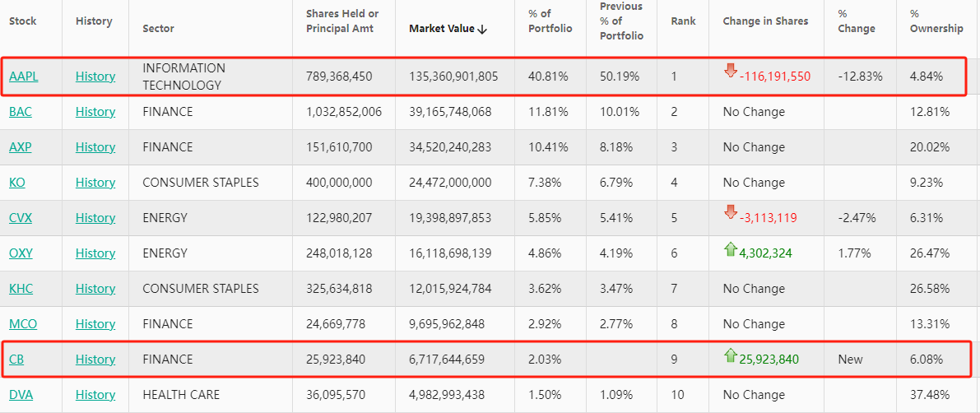
Task: Click red down arrow in CVX row
Action: [x=730, y=213]
